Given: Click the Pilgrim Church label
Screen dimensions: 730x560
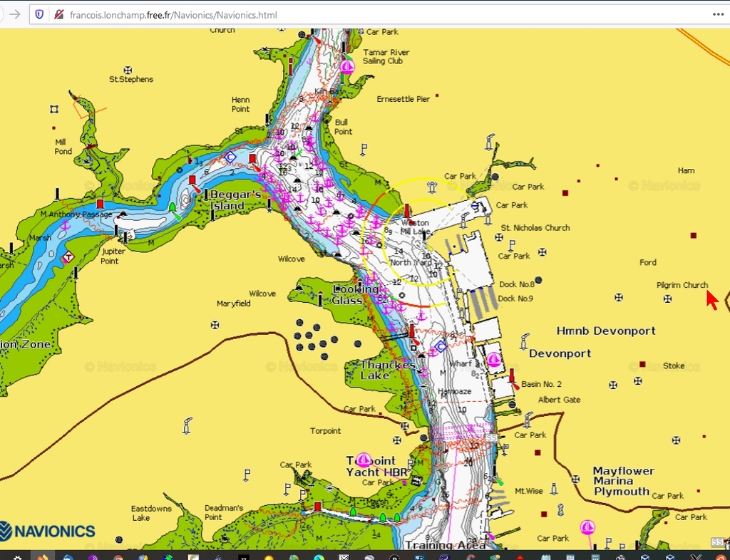Looking at the screenshot, I should (x=682, y=285).
